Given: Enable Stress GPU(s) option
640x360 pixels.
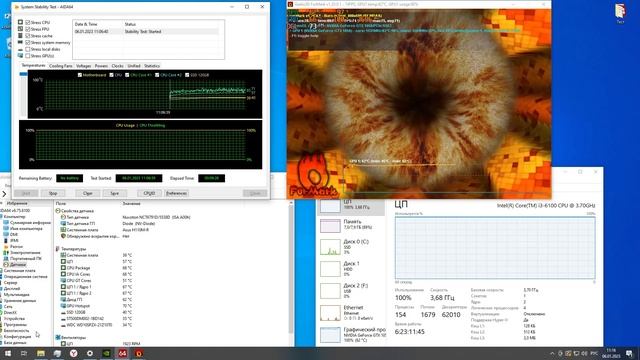Looking at the screenshot, I should coord(28,56).
